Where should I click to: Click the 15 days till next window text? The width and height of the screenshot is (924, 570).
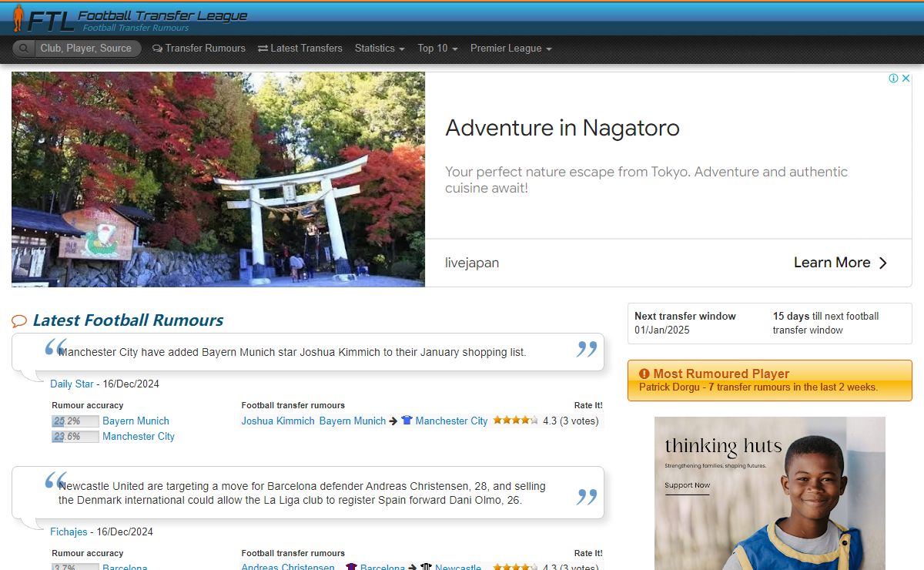(825, 323)
